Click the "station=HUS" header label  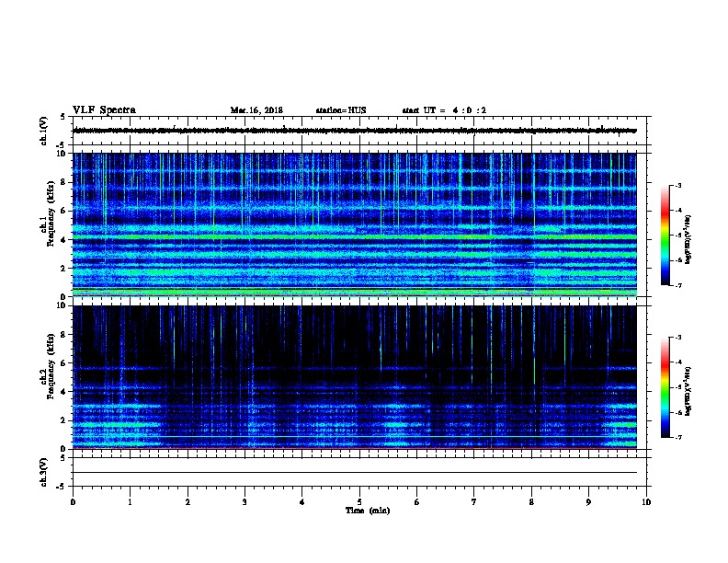pyautogui.click(x=341, y=110)
